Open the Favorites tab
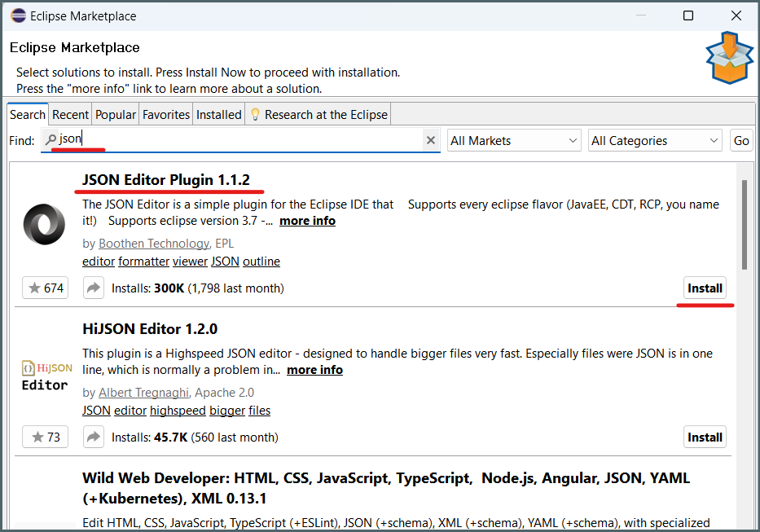 pos(165,115)
